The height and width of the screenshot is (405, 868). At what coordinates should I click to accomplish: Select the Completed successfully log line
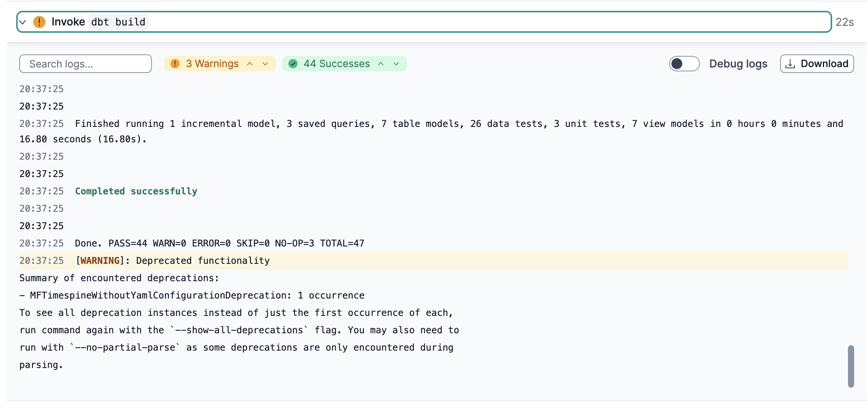(x=136, y=191)
